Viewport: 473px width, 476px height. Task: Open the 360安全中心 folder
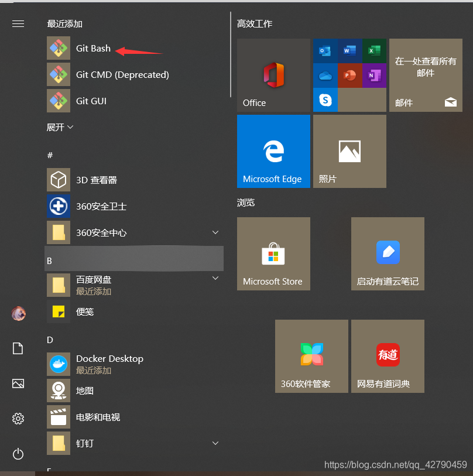point(135,232)
